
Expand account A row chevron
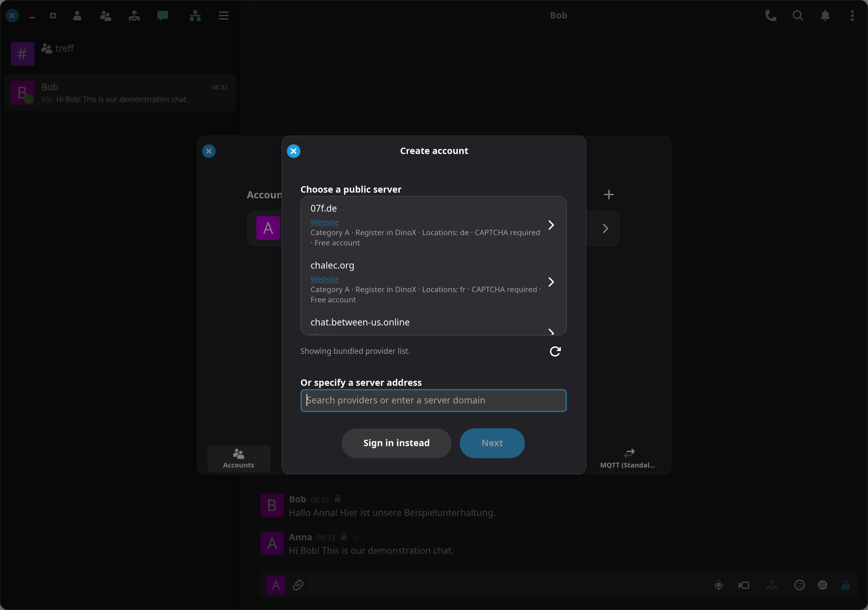pos(605,229)
